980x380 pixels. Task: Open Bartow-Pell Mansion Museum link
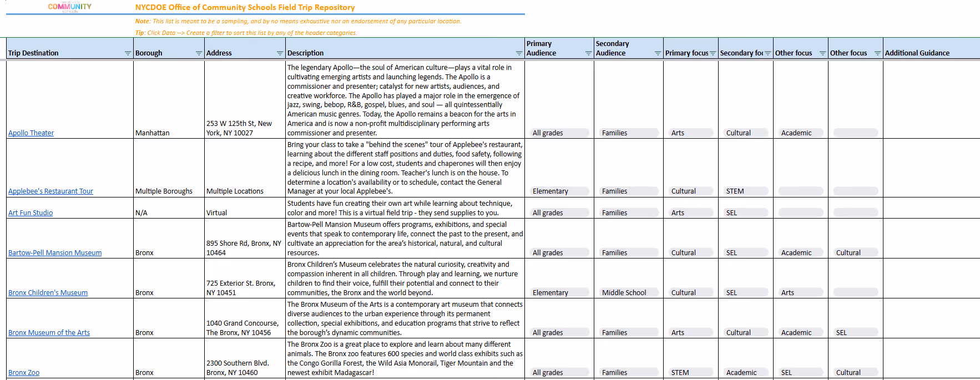point(55,253)
